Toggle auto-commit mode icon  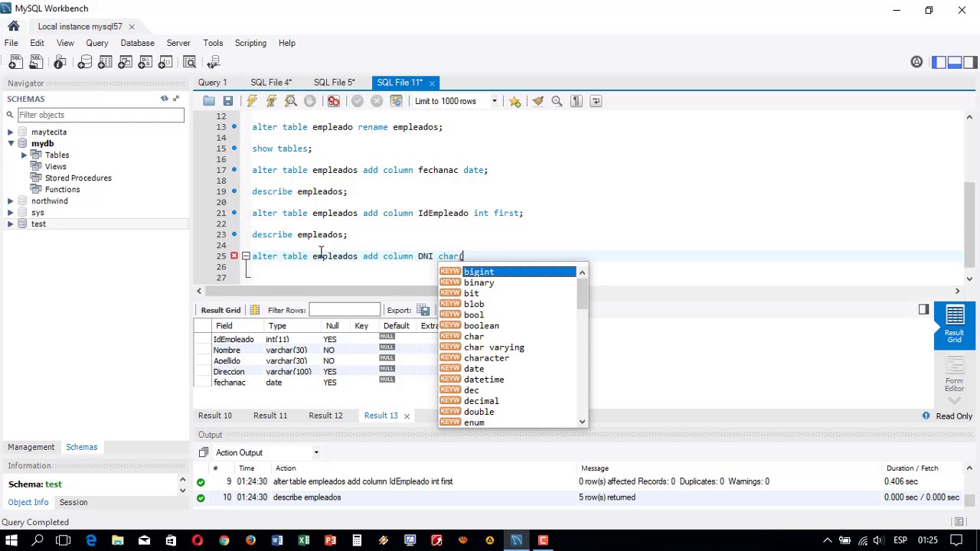click(x=396, y=101)
